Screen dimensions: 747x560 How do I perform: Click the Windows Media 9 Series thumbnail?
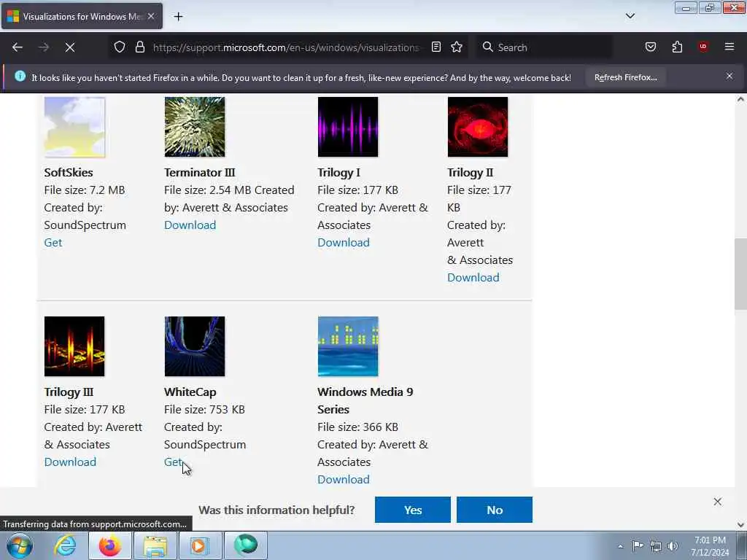348,346
